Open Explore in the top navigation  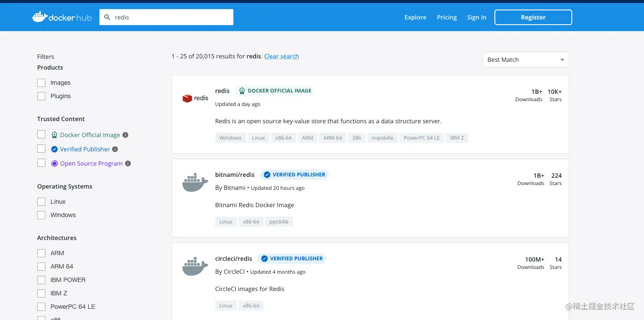coord(415,17)
